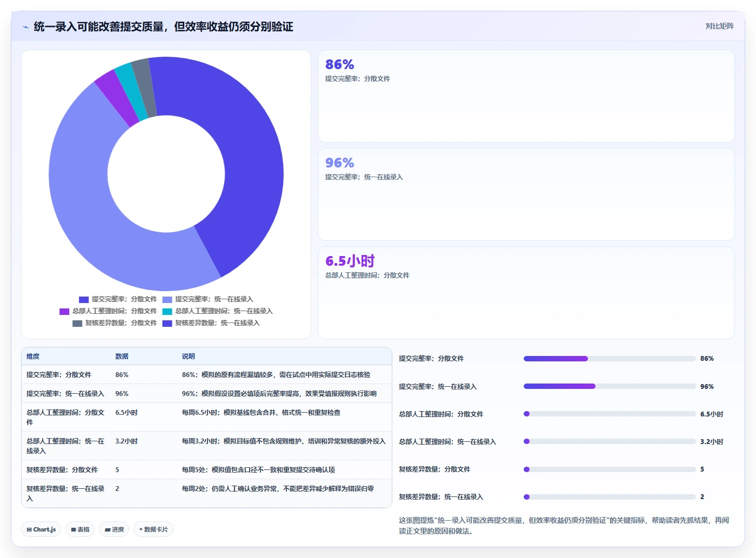Click table cell 3.2小时
Screen dimensions: 756x558
(x=126, y=441)
